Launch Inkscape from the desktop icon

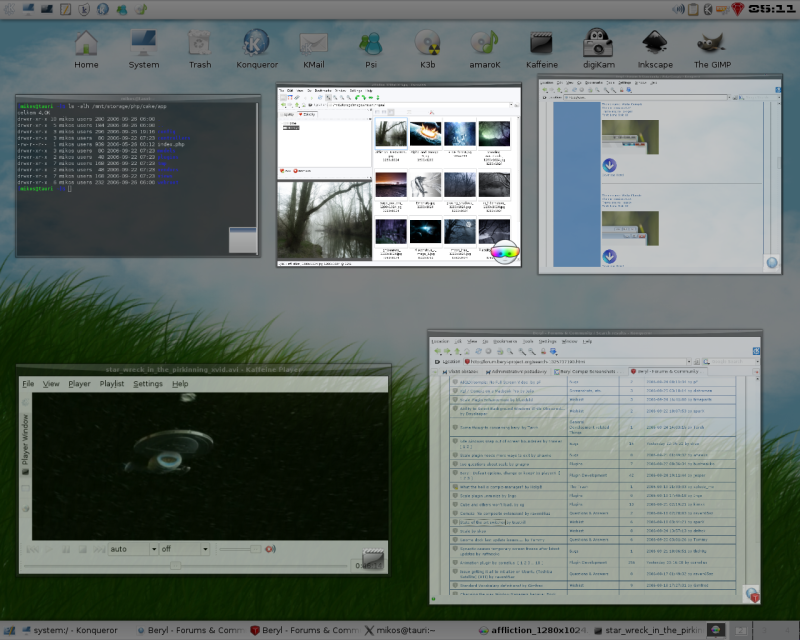tap(655, 49)
